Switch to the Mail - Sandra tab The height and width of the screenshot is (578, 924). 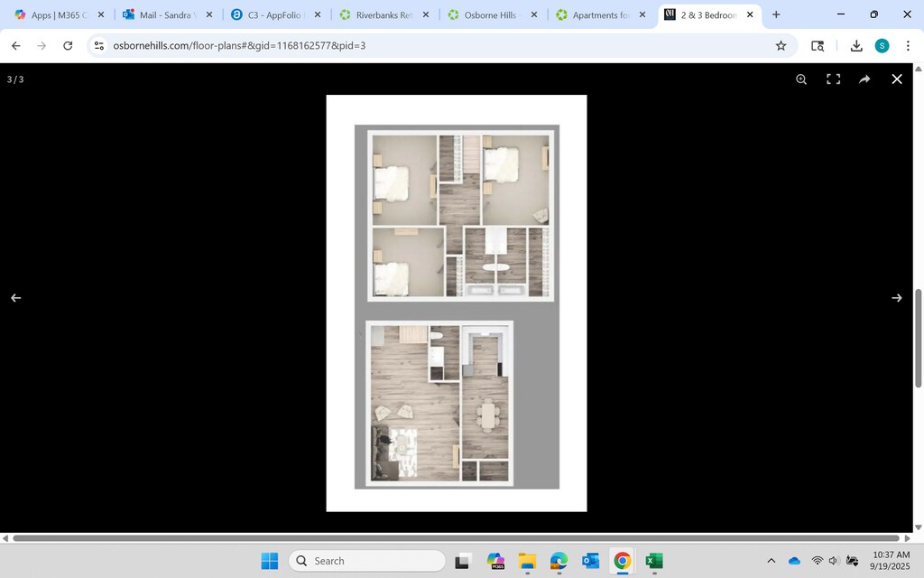pos(167,15)
